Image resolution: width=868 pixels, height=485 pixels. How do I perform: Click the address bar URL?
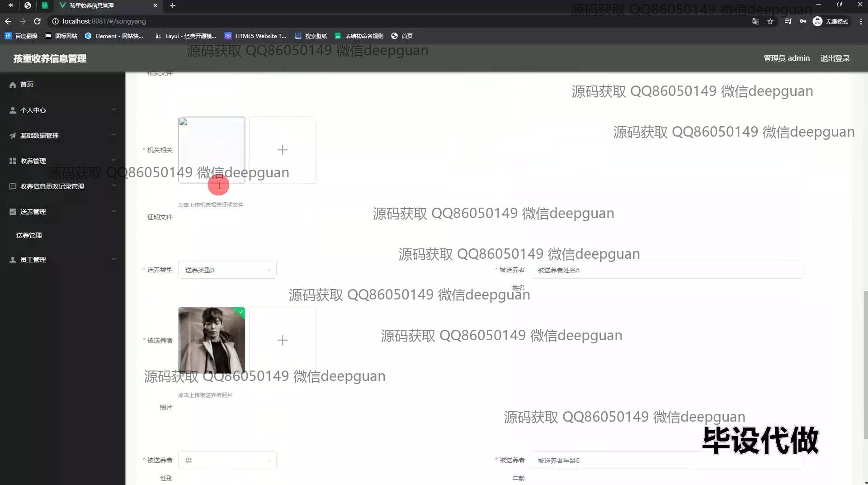pos(104,21)
